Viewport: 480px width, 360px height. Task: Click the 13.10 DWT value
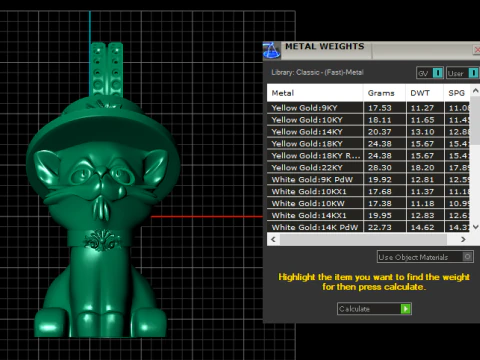coord(422,132)
